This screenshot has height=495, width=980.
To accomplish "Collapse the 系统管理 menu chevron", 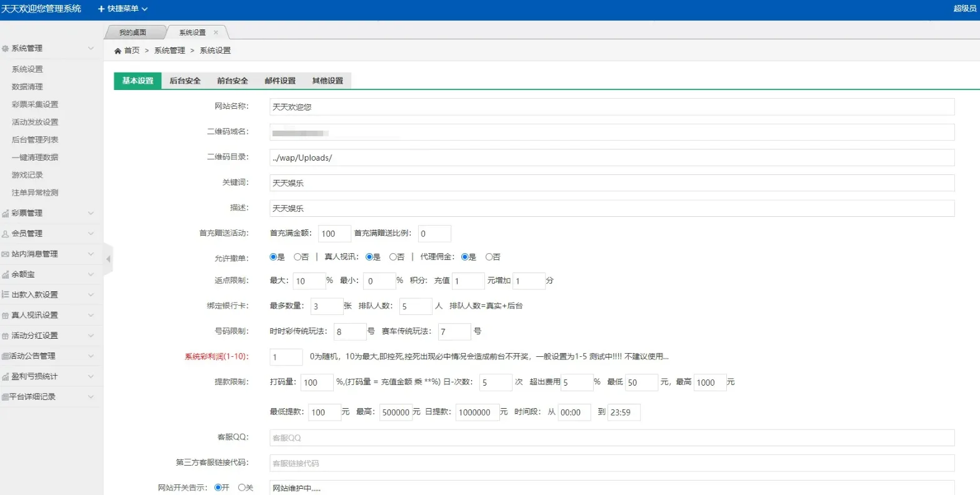I will [x=91, y=48].
